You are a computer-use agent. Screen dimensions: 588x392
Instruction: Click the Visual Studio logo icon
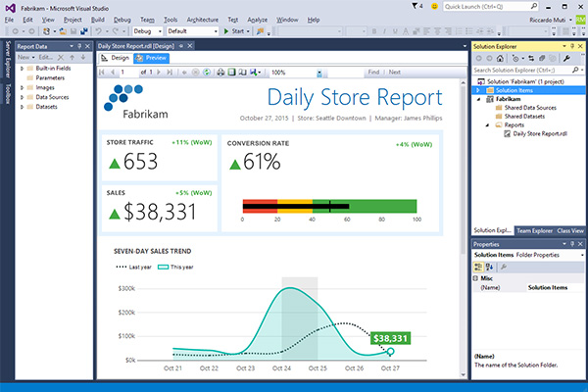(11, 8)
